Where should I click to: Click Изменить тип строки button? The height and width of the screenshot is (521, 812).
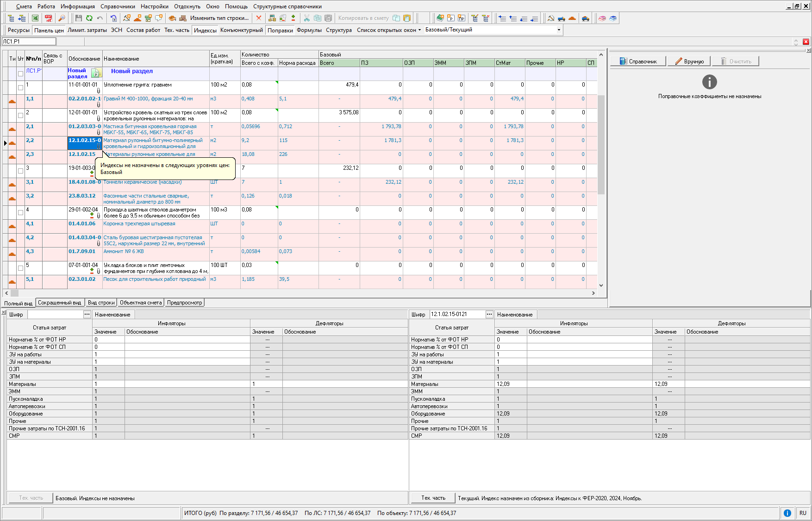click(219, 18)
